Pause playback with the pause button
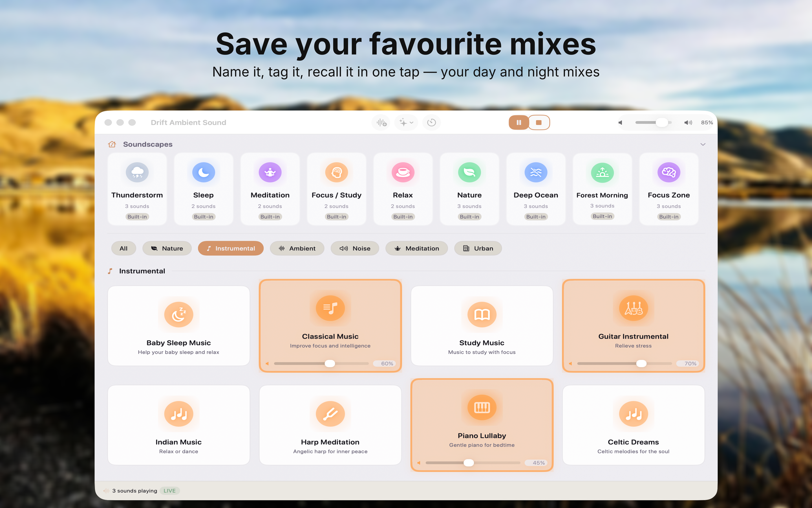 pyautogui.click(x=519, y=123)
